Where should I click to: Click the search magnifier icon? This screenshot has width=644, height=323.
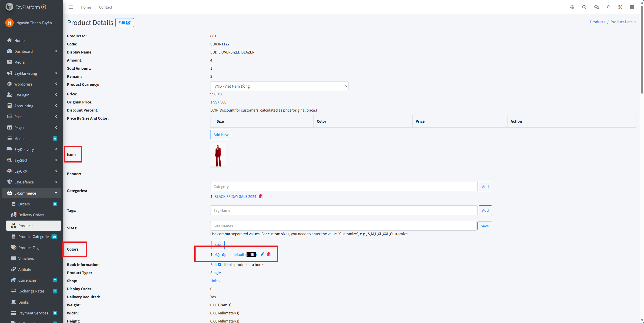tap(584, 7)
